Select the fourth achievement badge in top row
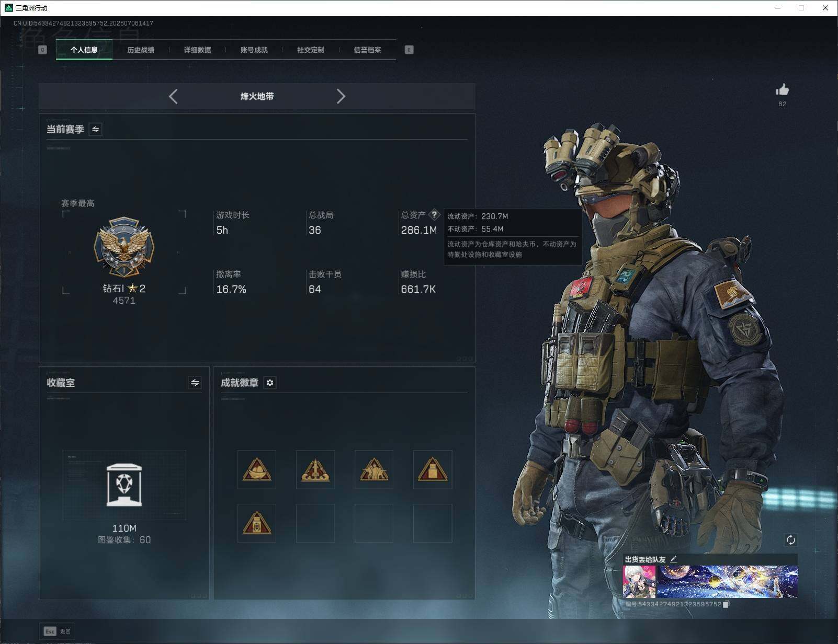This screenshot has height=644, width=838. 433,469
